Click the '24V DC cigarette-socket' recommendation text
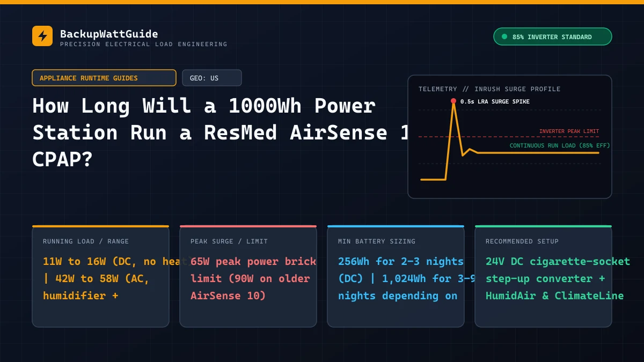Image resolution: width=644 pixels, height=362 pixels. tap(558, 261)
